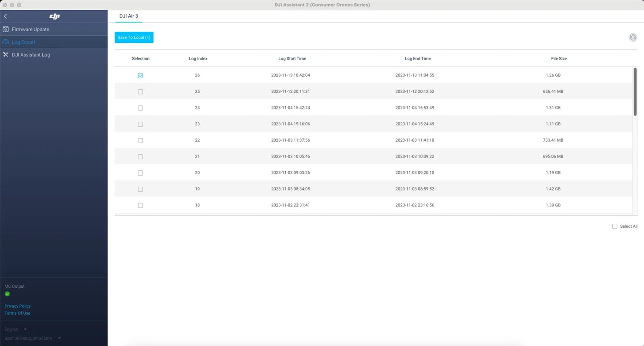Open the Firmware Update section icon
This screenshot has width=644, height=346.
[6, 29]
